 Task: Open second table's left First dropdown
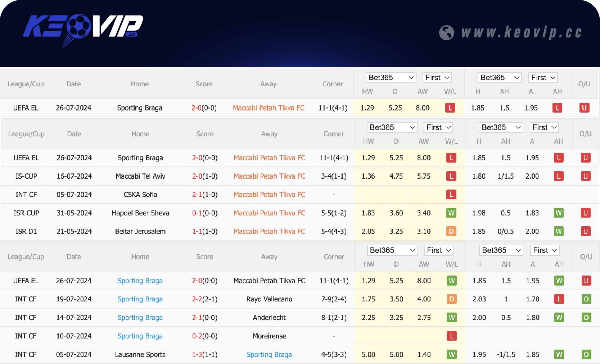(438, 127)
